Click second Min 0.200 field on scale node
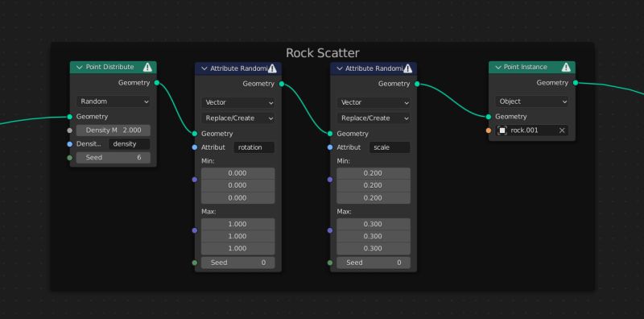Viewport: 644px width, 319px height. [x=374, y=186]
